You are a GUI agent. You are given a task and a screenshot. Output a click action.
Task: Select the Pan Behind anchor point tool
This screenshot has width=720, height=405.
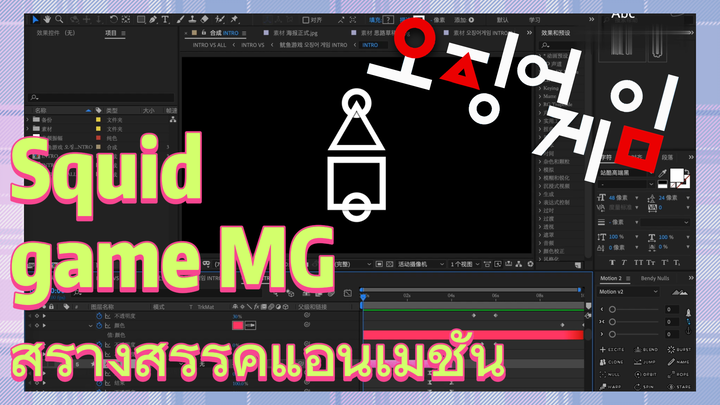tap(125, 20)
